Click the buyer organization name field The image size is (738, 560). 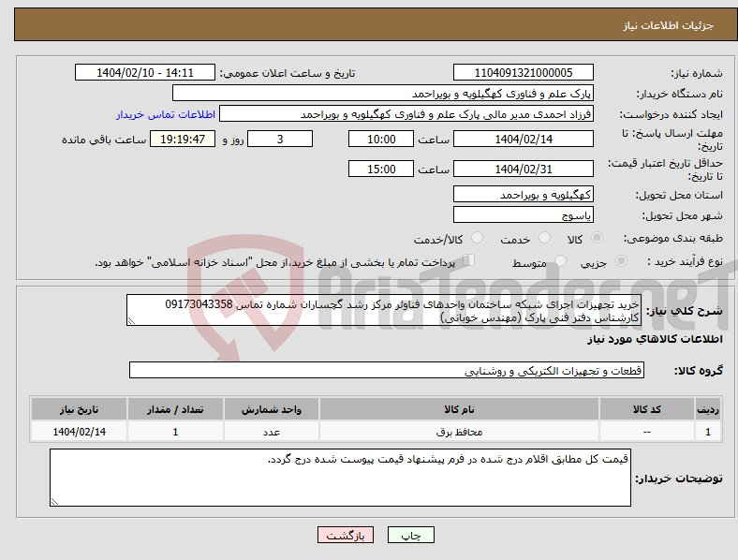383,93
